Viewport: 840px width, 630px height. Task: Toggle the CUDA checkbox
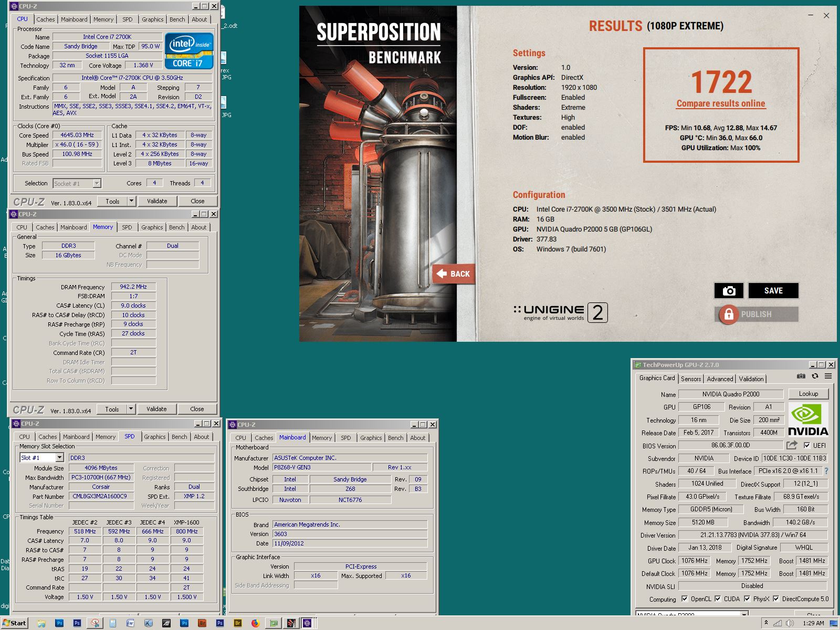[718, 598]
